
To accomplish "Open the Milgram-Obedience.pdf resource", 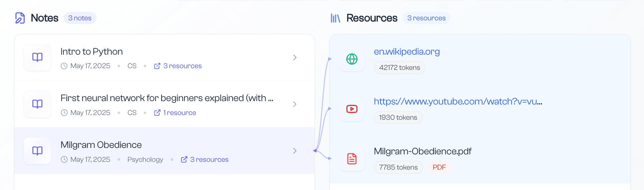I will tap(423, 151).
